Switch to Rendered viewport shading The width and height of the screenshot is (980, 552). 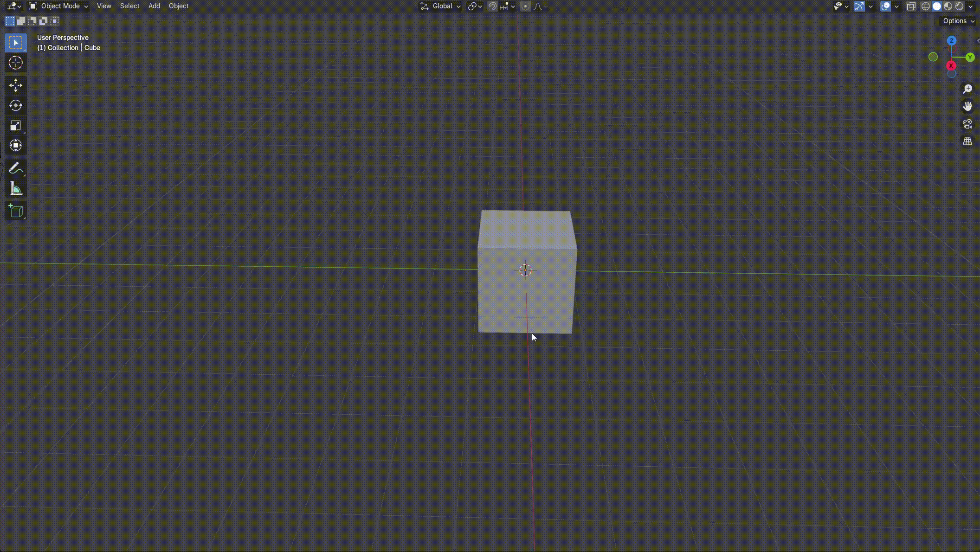coord(959,6)
